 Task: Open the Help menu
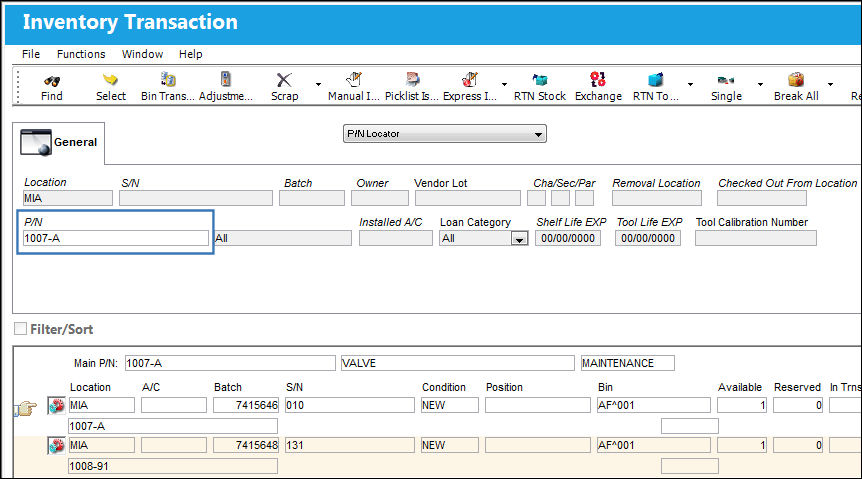(x=190, y=54)
